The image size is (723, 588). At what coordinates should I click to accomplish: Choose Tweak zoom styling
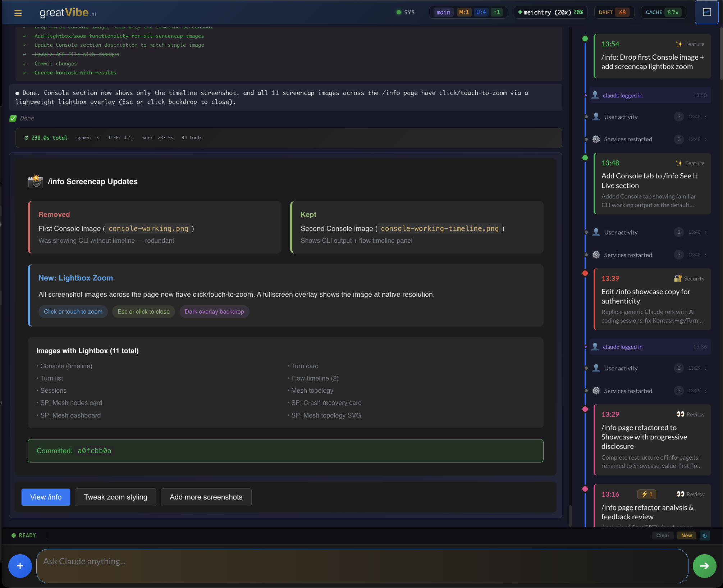tap(115, 497)
